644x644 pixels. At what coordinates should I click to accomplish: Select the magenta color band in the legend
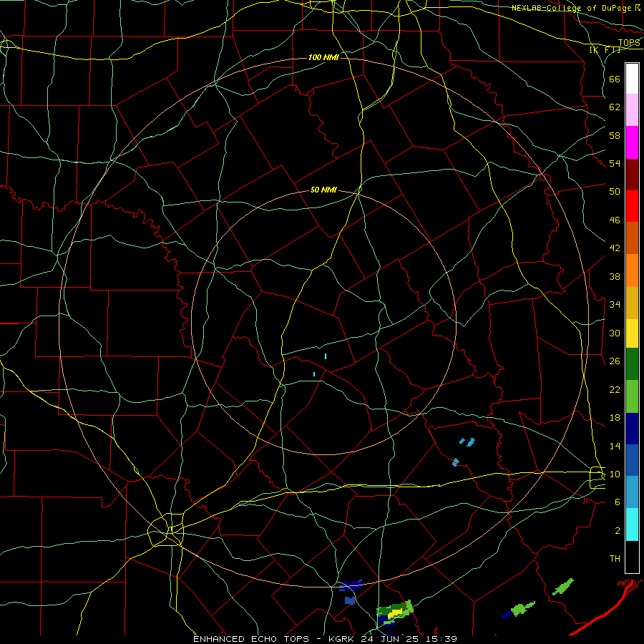[632, 142]
